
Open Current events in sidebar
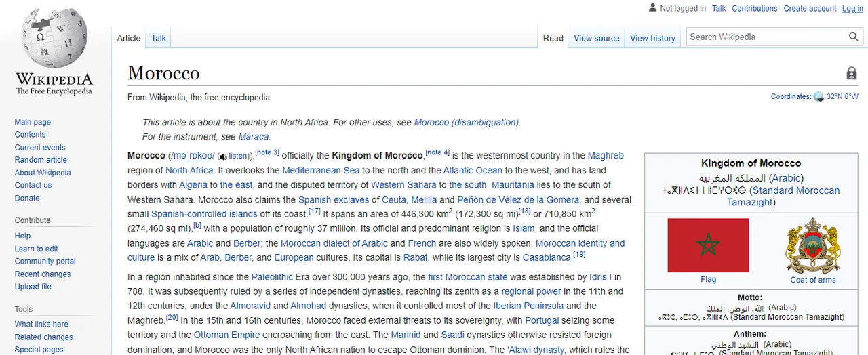click(40, 147)
